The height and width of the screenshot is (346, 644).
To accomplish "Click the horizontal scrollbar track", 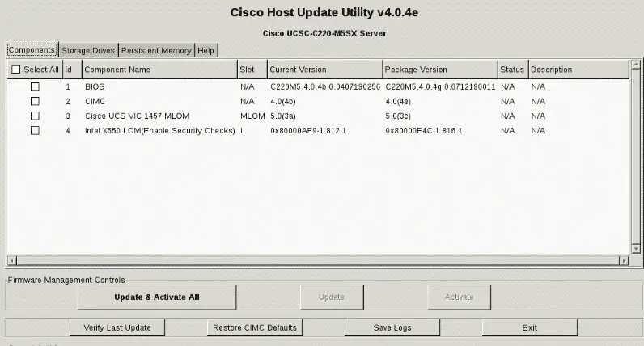I will [318, 260].
